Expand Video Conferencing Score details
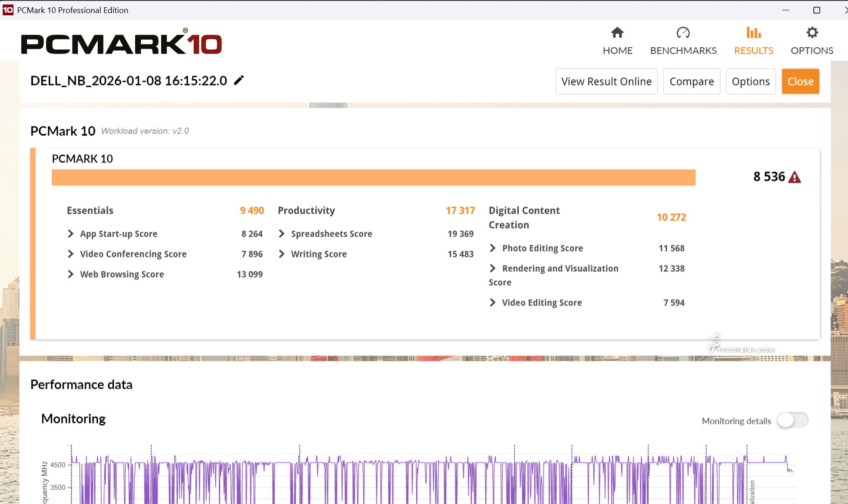Image resolution: width=848 pixels, height=504 pixels. click(70, 254)
